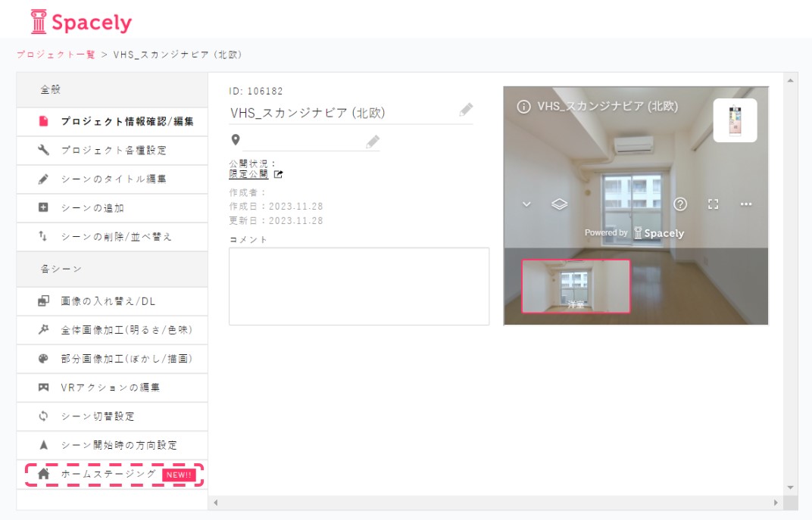The image size is (812, 520).
Task: Click Powered by Spacely link in preview
Action: [x=635, y=233]
